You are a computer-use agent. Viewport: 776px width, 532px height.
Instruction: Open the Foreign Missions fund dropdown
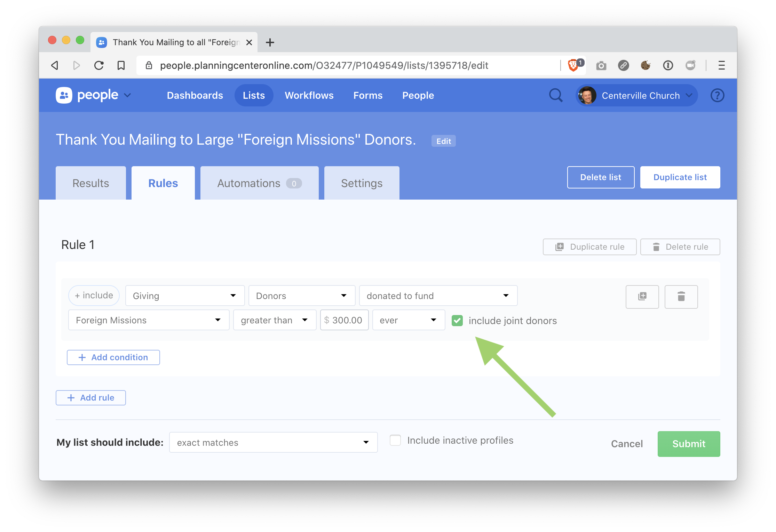(x=149, y=320)
